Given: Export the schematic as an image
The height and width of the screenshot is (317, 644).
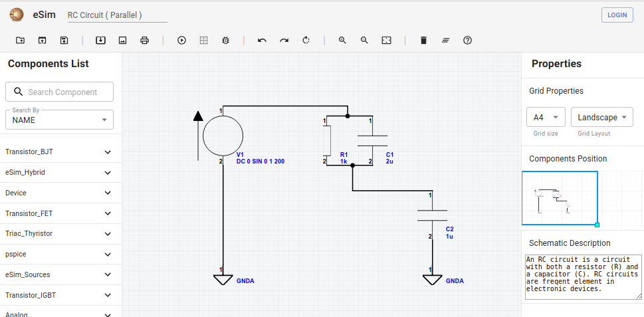Looking at the screenshot, I should pyautogui.click(x=122, y=41).
